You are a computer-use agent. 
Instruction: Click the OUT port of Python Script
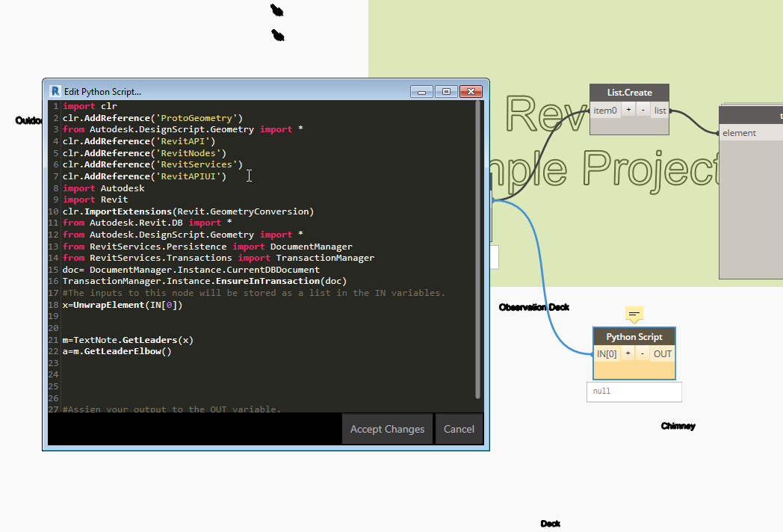(x=663, y=353)
